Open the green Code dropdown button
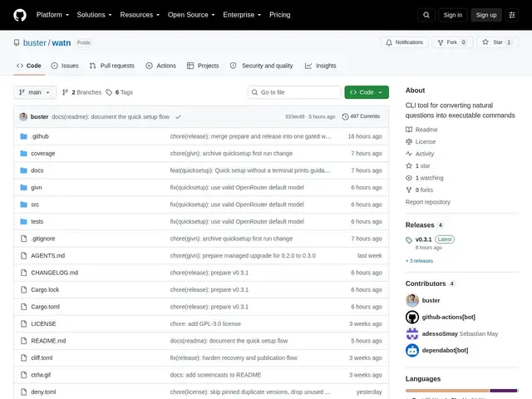The image size is (532, 399). [x=367, y=92]
